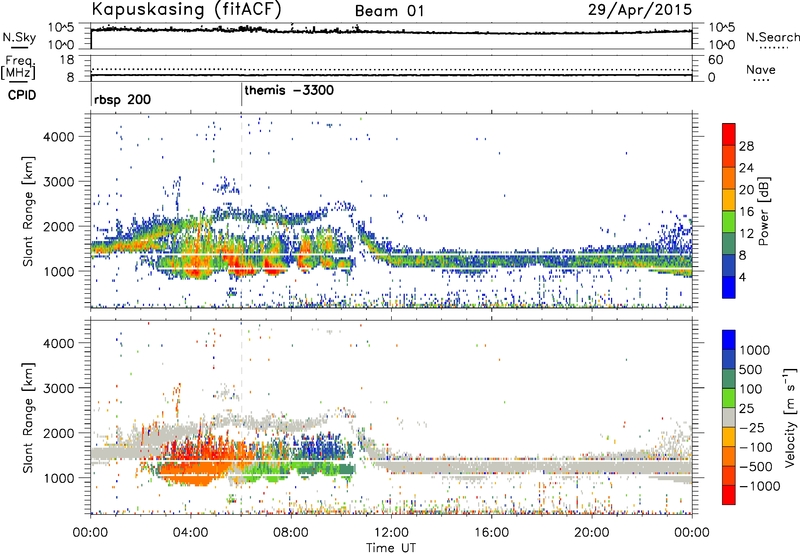Screen dimensions: 800x554
Task: Click the 'Power [dB]' colorbar label
Action: tap(763, 211)
